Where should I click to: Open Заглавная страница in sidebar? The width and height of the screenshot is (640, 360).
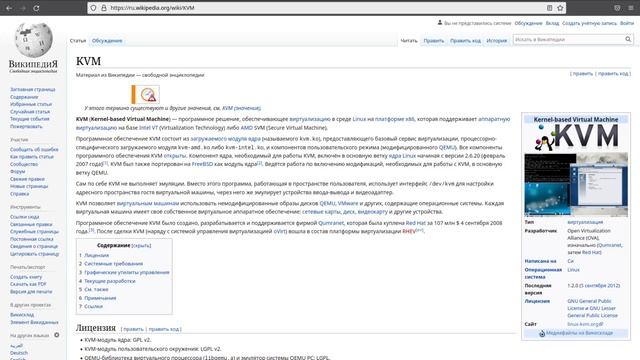click(x=33, y=89)
